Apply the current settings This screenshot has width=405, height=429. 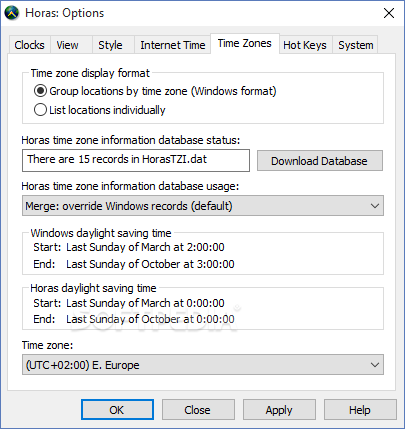pos(279,410)
